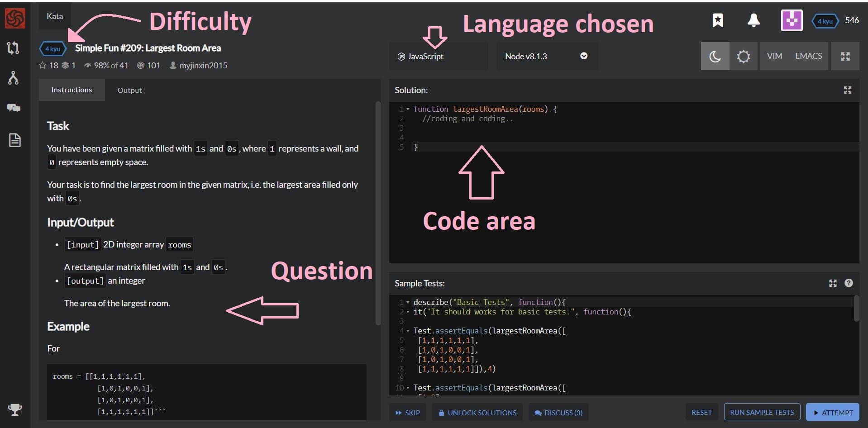Click the Input/Output heading
The width and height of the screenshot is (868, 428).
[x=81, y=222]
